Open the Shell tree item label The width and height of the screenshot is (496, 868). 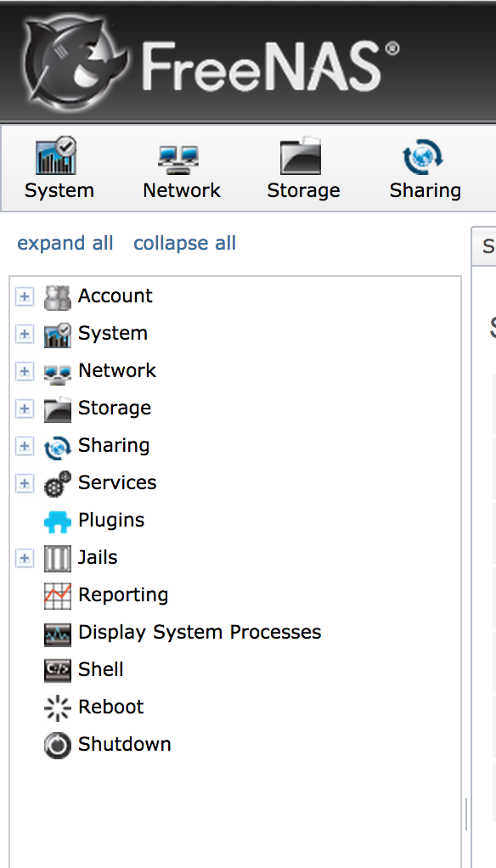(101, 670)
